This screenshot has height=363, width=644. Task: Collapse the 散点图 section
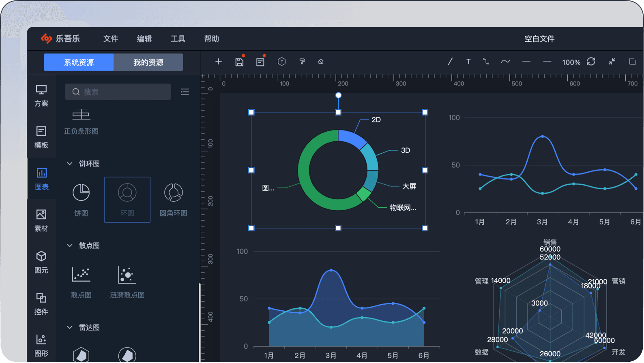pyautogui.click(x=70, y=246)
